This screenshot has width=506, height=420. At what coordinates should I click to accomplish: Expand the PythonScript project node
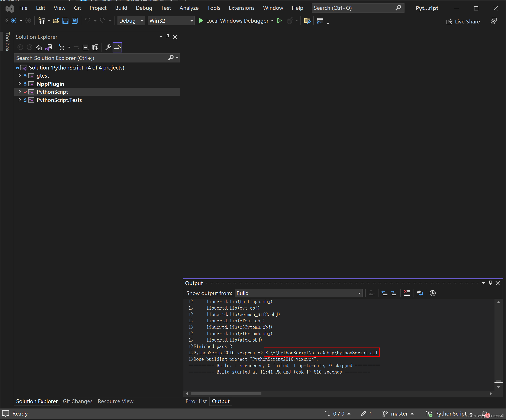pos(20,92)
